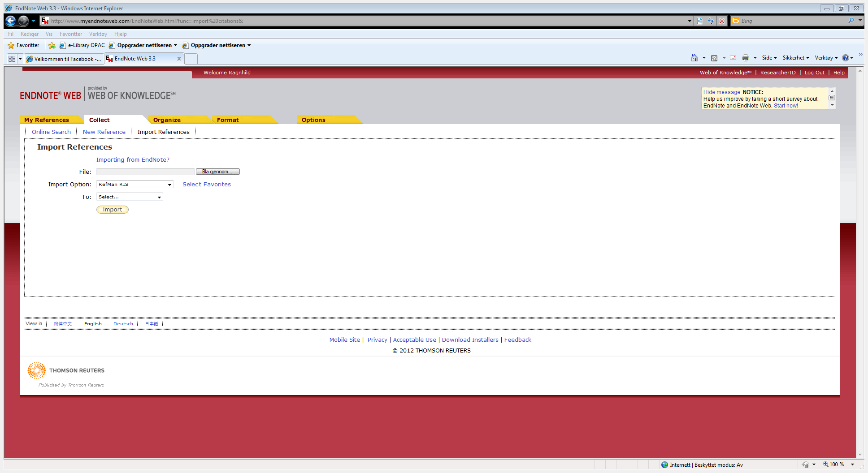Open the first Oppgrader nettleseren favorites dropdown
Viewport: 868px width, 473px height.
(x=175, y=45)
